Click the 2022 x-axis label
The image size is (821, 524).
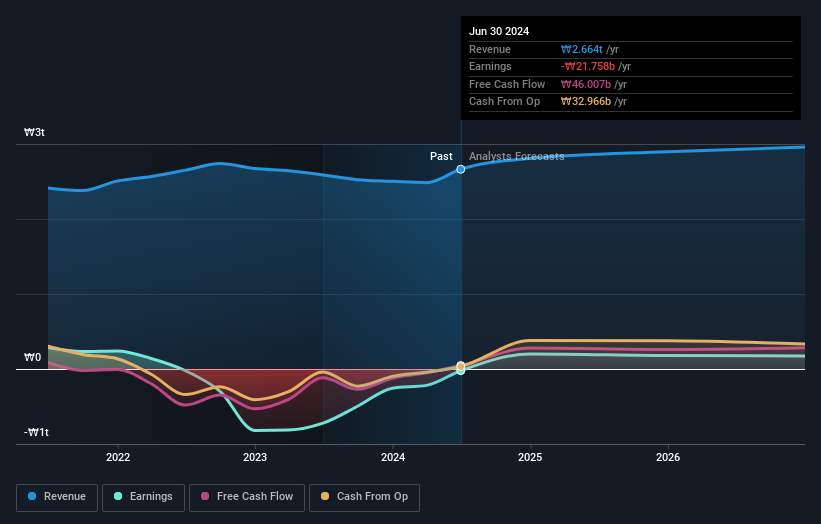[118, 457]
